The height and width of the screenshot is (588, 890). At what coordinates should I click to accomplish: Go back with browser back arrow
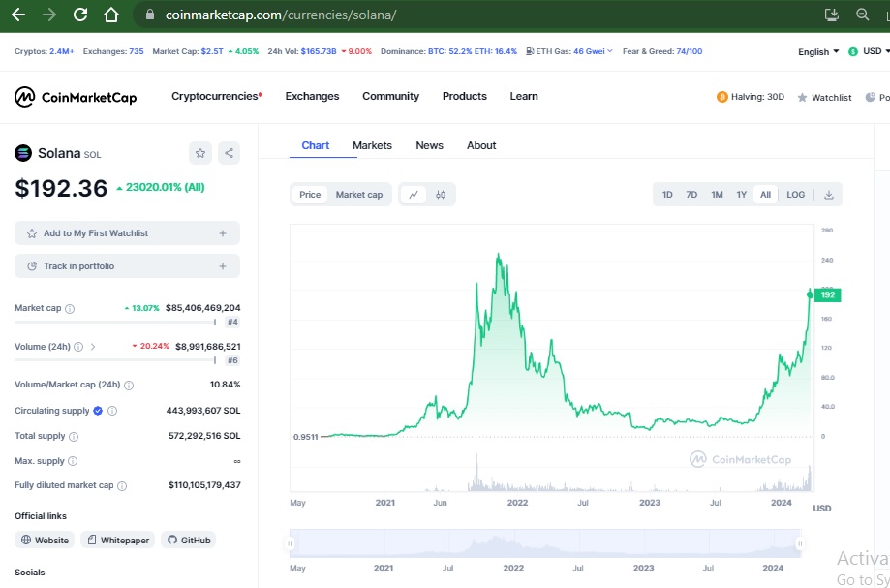coord(18,15)
